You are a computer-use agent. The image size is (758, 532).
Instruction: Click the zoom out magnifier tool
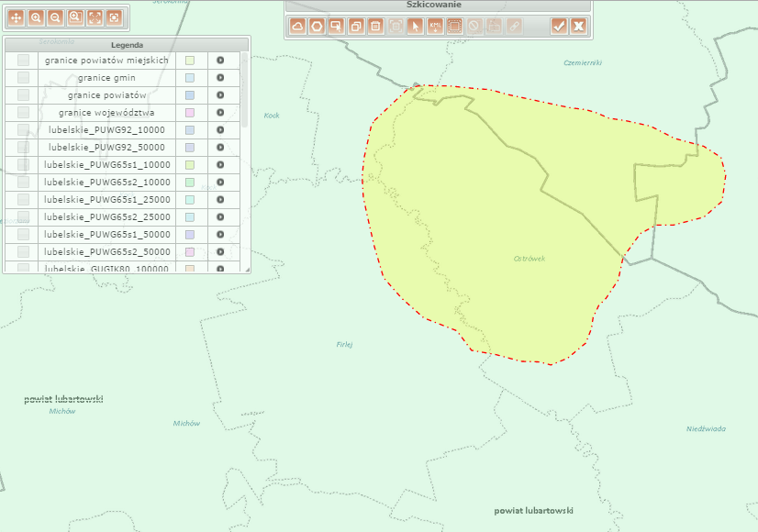click(56, 17)
